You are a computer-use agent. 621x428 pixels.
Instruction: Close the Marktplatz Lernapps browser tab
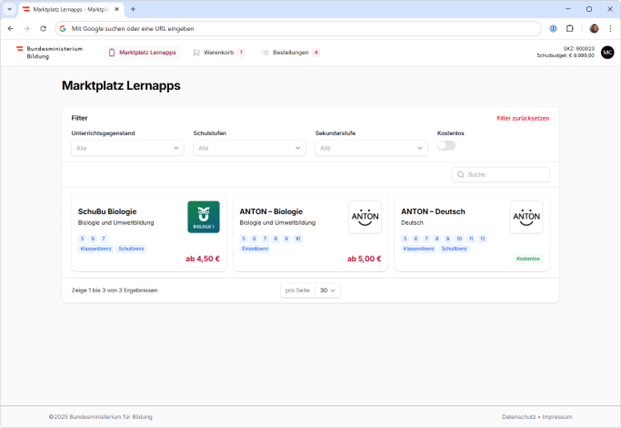117,9
